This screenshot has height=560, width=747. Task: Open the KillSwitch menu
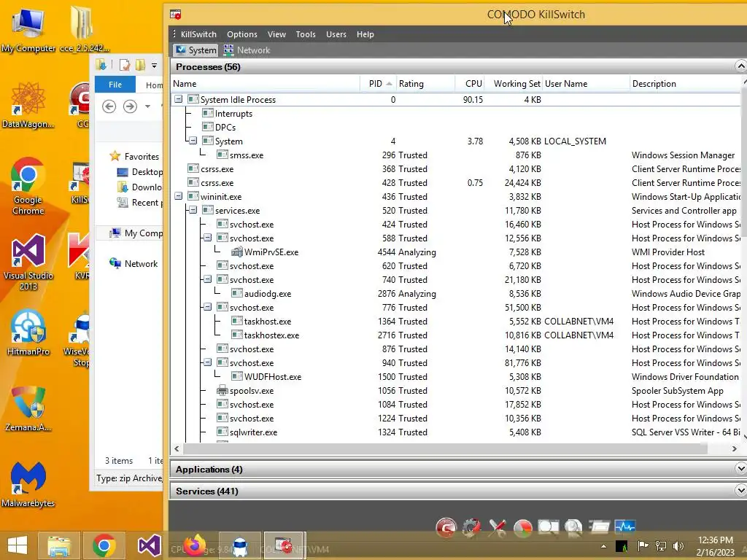pyautogui.click(x=198, y=34)
